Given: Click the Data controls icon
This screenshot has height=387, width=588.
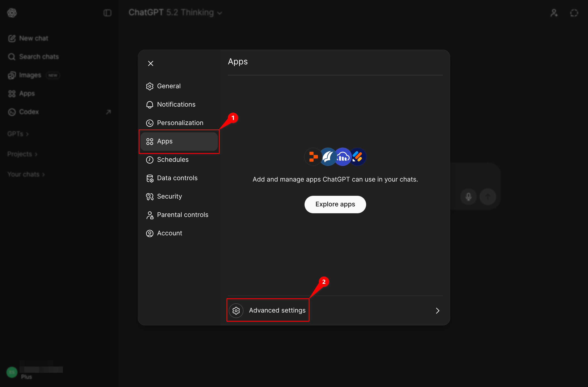Looking at the screenshot, I should 150,178.
